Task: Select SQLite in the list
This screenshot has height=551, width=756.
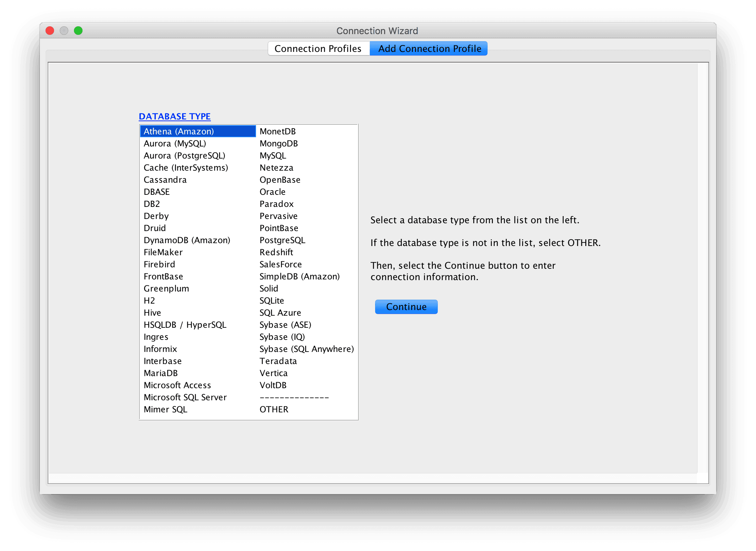Action: 307,300
